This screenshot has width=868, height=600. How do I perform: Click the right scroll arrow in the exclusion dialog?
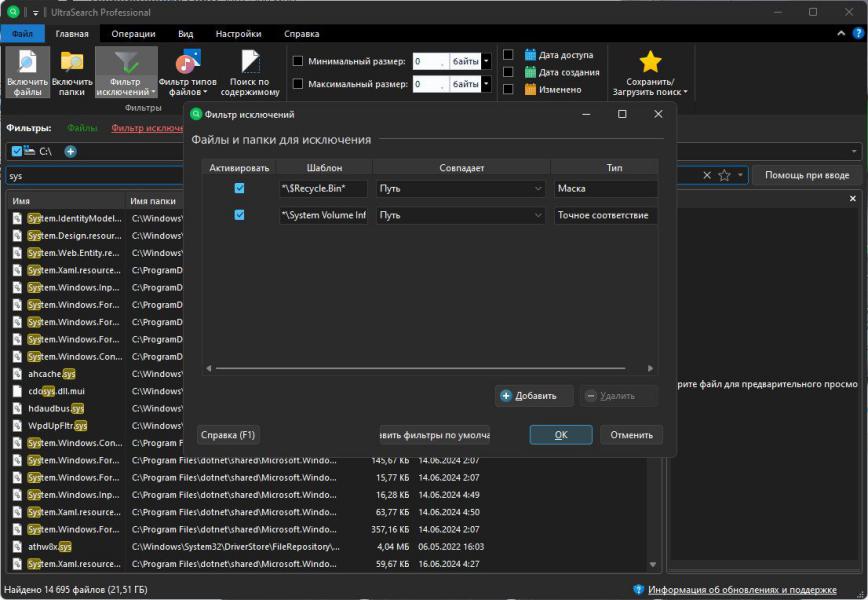click(x=650, y=368)
